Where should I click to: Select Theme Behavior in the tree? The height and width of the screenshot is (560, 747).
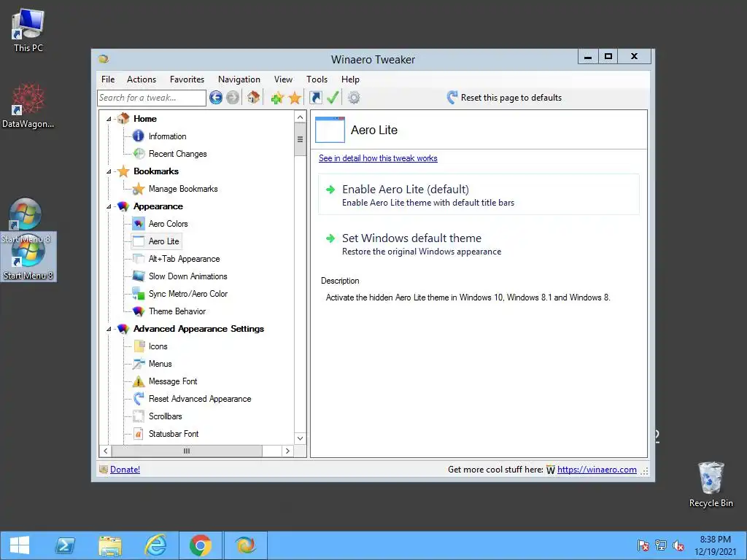pos(177,311)
